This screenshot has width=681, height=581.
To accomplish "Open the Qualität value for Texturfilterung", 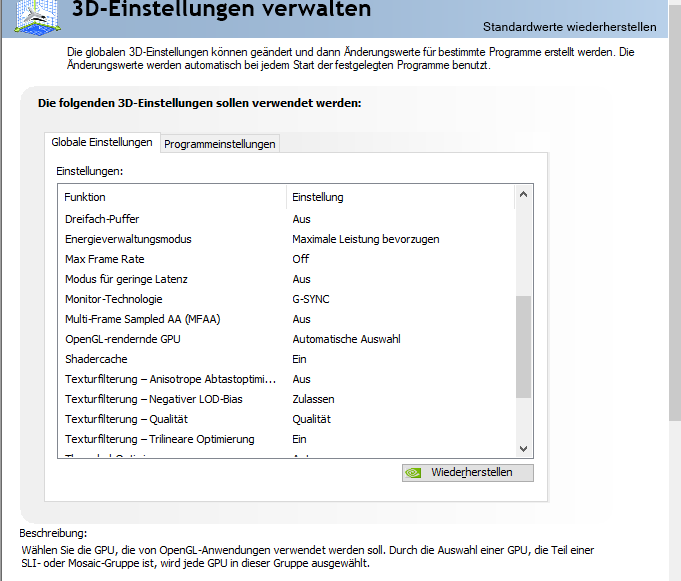I will [311, 419].
